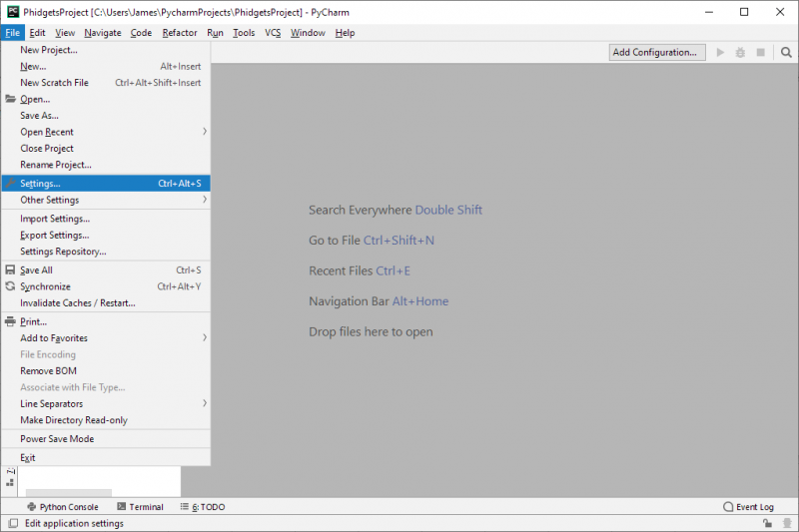The width and height of the screenshot is (799, 532).
Task: Click the Stop square icon in toolbar
Action: [761, 53]
